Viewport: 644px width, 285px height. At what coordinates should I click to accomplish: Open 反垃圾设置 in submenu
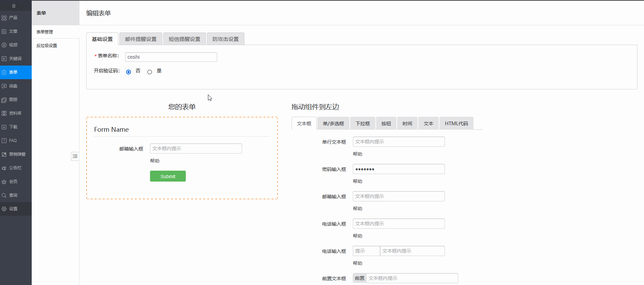coord(47,46)
